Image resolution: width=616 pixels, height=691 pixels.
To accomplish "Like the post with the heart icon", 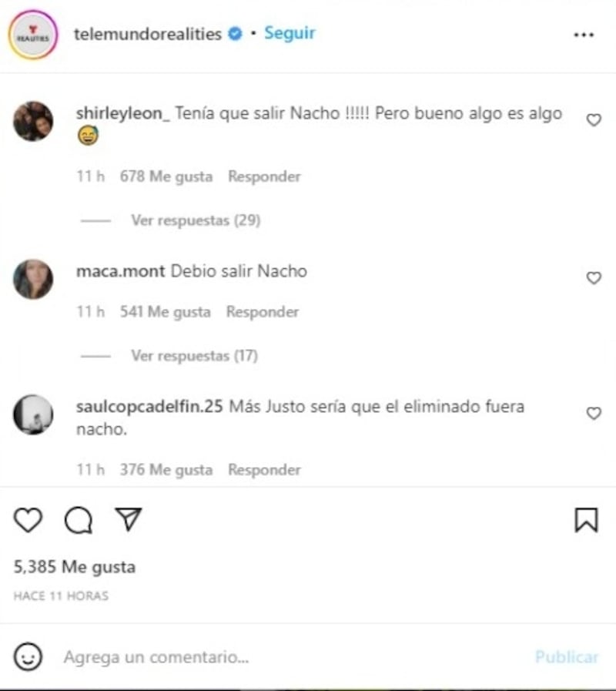I will click(x=28, y=520).
